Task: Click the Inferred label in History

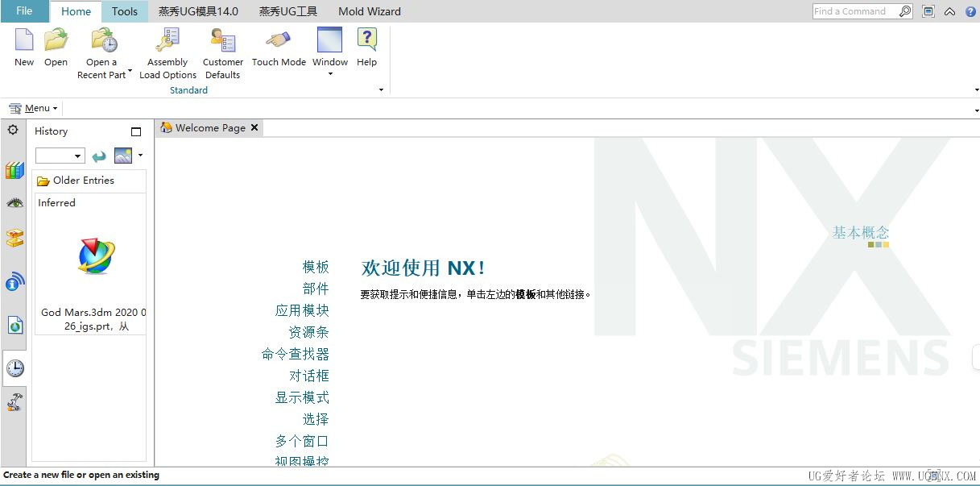Action: pyautogui.click(x=56, y=203)
